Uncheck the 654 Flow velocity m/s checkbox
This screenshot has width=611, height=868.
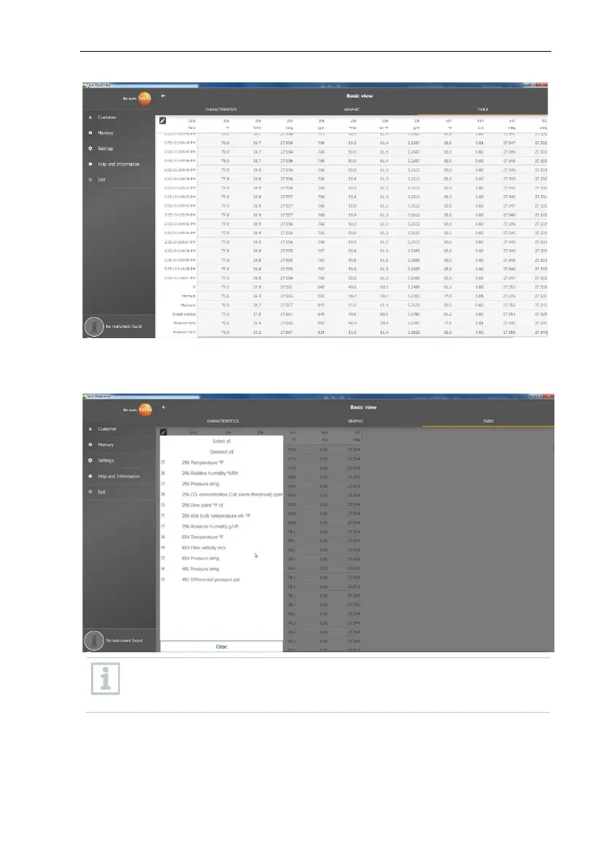point(163,547)
